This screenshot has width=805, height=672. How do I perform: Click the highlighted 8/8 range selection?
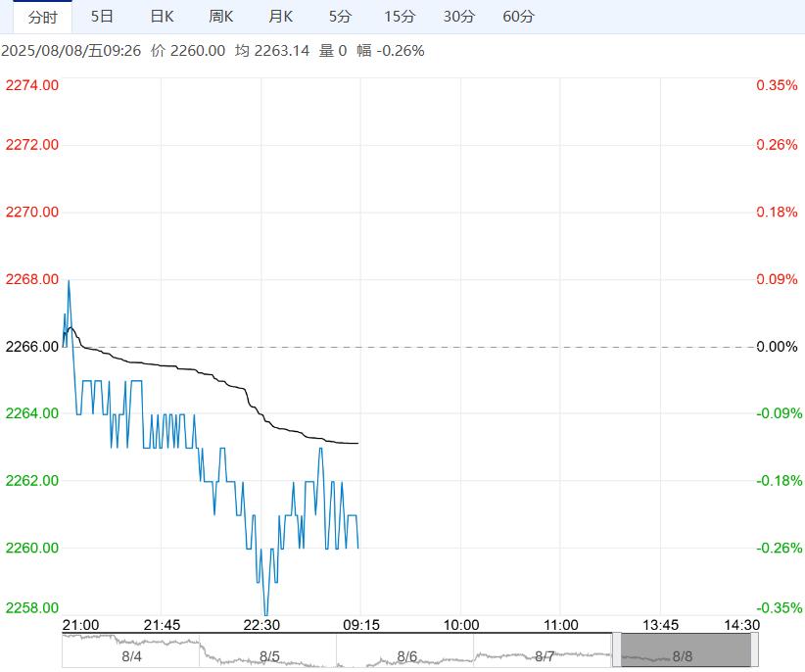coord(686,650)
